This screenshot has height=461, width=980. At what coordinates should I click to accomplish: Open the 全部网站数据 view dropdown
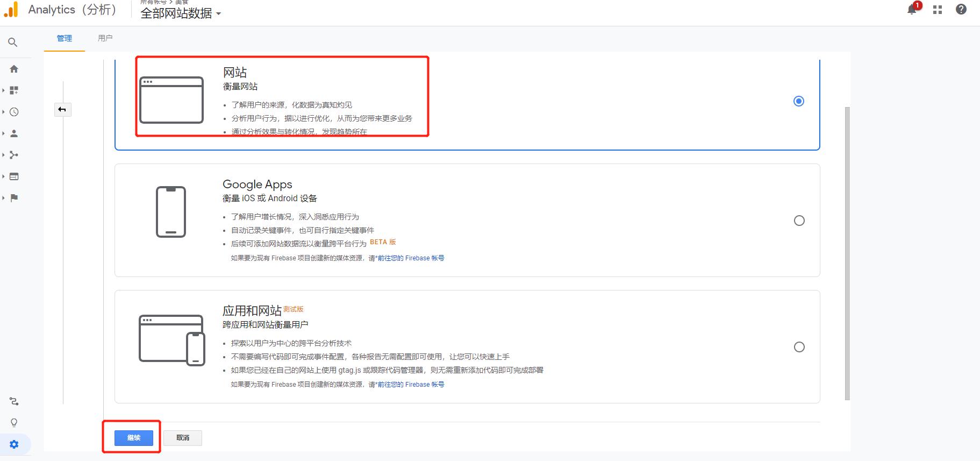coord(181,13)
